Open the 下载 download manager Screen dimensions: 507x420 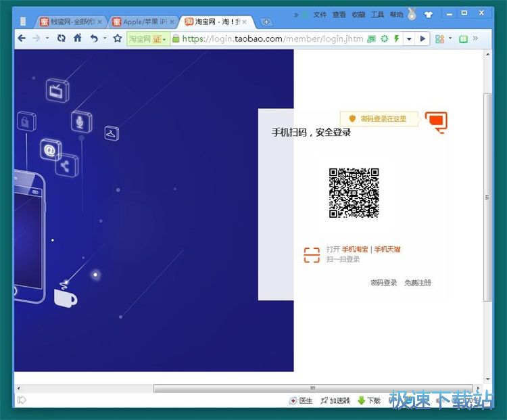tap(369, 400)
